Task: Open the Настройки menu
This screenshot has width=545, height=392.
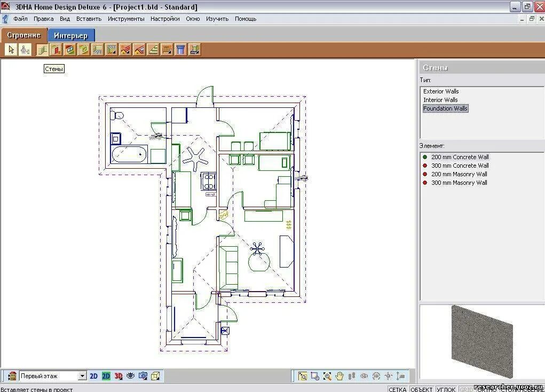Action: coord(165,19)
